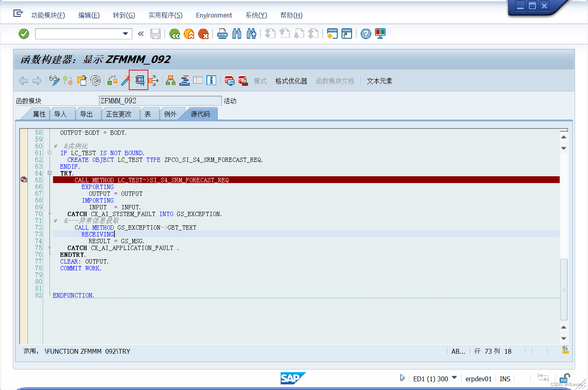This screenshot has width=588, height=390.
Task: Click the editor scrollbar down arrow
Action: click(x=564, y=338)
